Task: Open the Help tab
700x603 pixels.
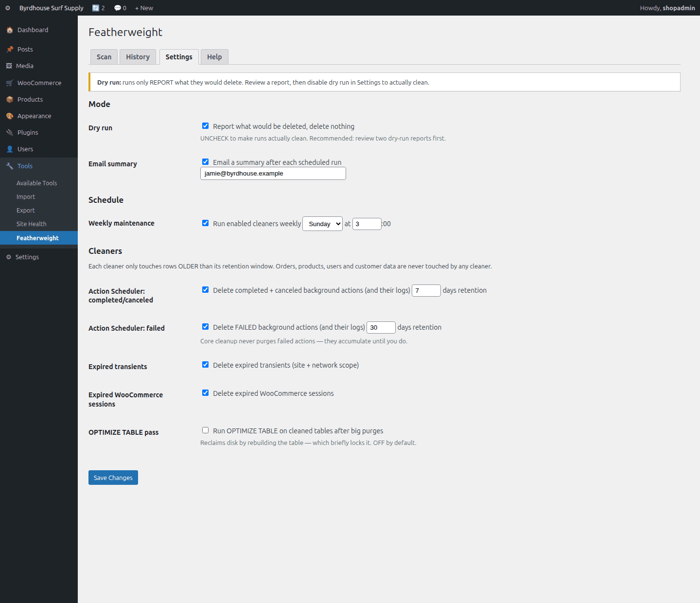Action: 214,57
